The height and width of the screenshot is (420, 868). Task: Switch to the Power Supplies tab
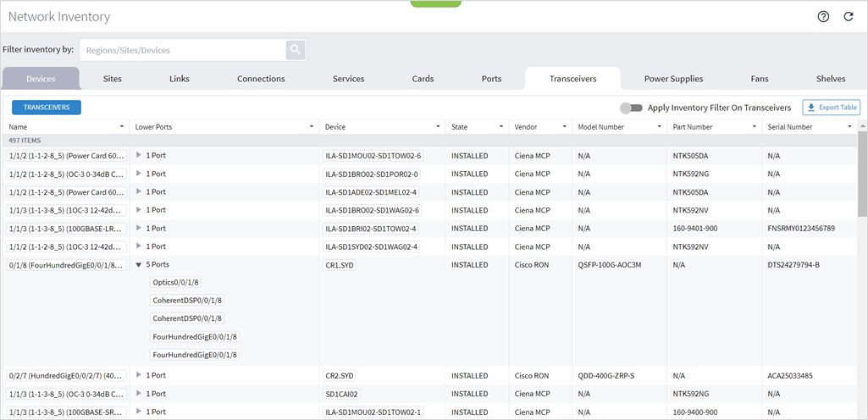click(x=674, y=79)
